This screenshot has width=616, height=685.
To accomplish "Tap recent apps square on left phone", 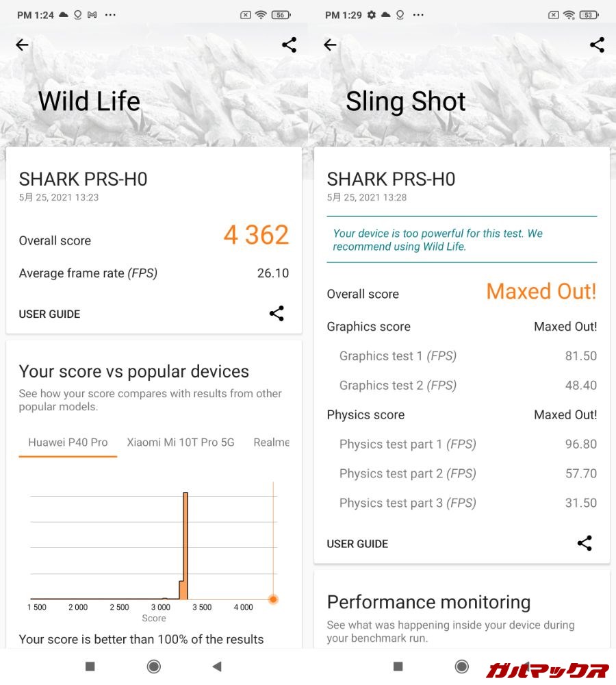I will (x=90, y=666).
